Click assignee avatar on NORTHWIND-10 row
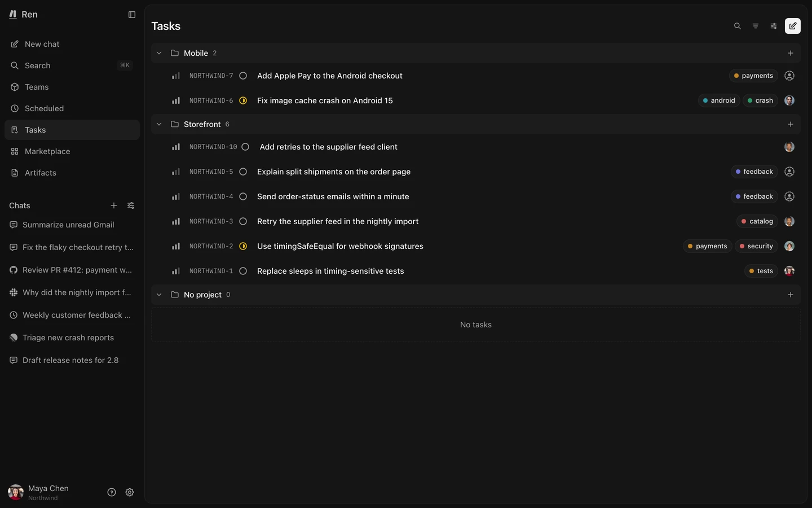The width and height of the screenshot is (812, 508). 789,147
